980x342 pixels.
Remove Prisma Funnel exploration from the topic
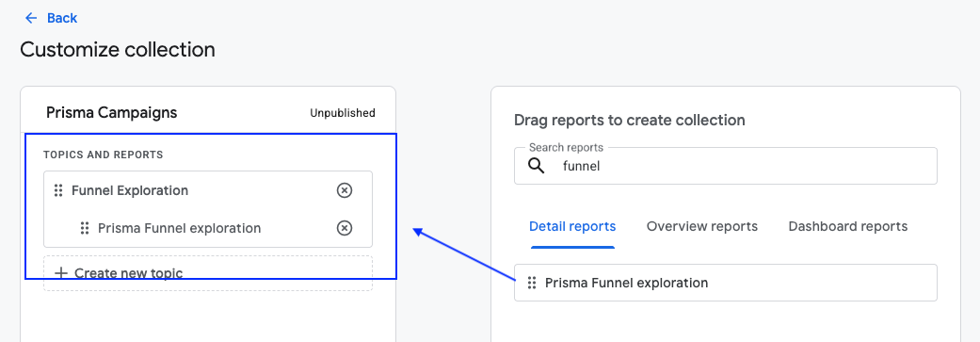pyautogui.click(x=345, y=228)
